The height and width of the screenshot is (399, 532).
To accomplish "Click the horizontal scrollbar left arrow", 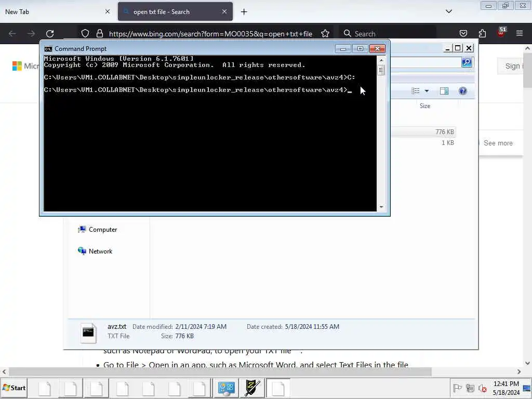I will pos(4,372).
